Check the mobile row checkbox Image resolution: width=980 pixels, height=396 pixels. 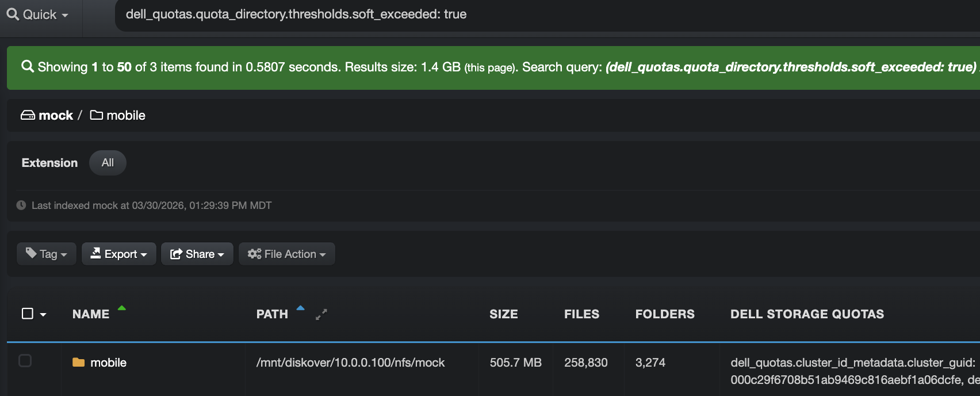[25, 361]
